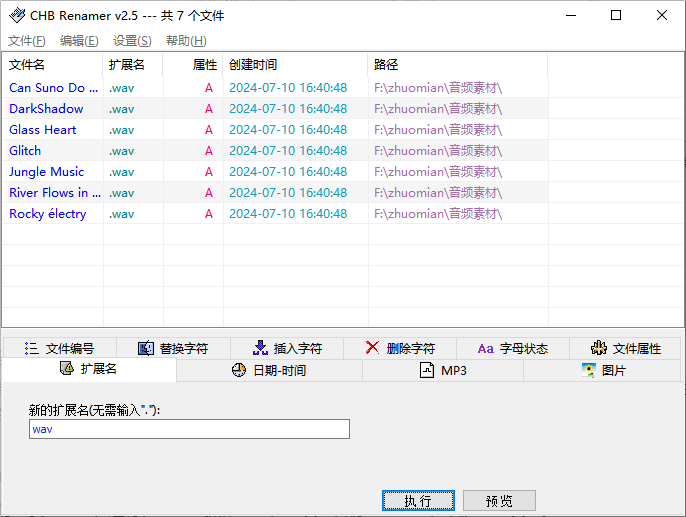This screenshot has width=686, height=517.
Task: Sort by the 创建时间 column header
Action: coord(295,65)
